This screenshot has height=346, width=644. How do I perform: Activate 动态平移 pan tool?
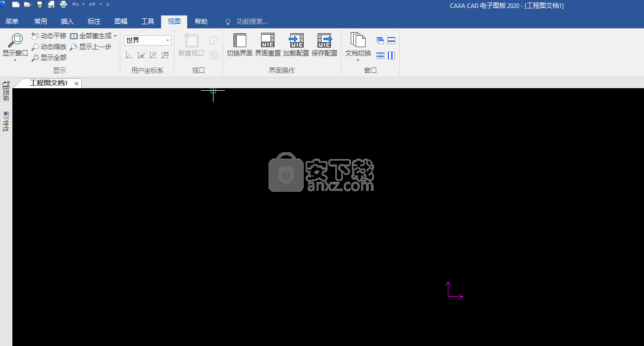[x=49, y=36]
